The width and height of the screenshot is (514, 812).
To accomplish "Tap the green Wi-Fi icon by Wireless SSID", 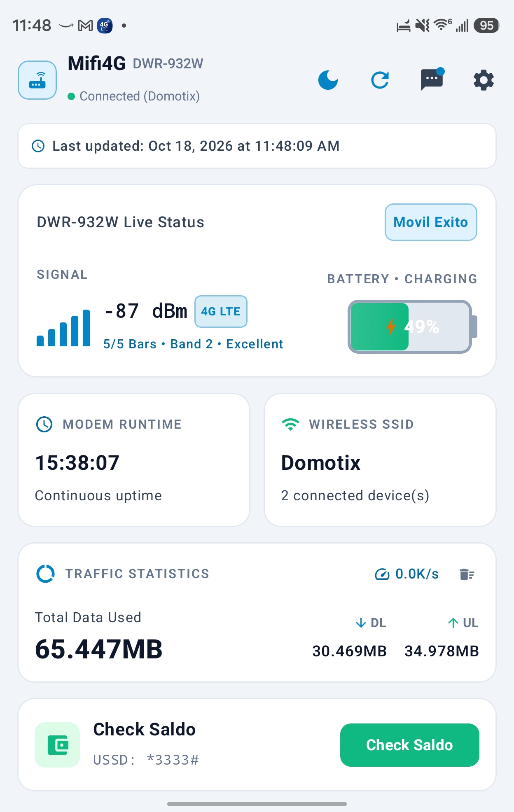I will 290,424.
